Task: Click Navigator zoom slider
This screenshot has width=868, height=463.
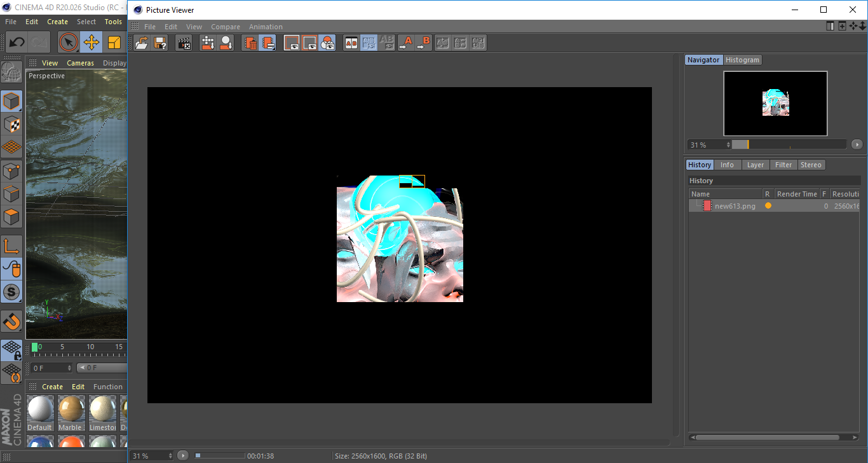Action: [789, 144]
